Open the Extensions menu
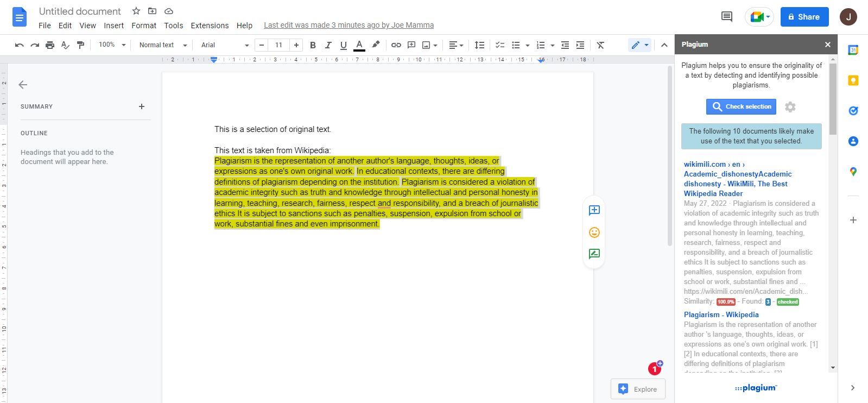 (x=210, y=26)
